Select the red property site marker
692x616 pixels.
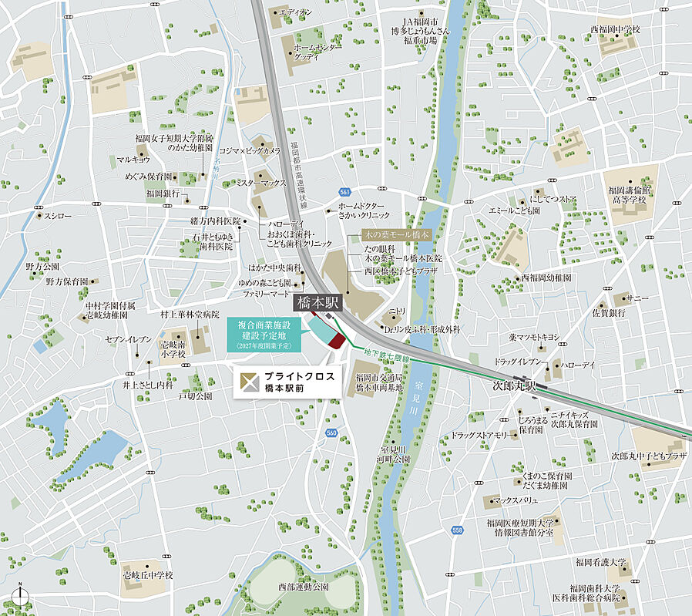click(x=336, y=340)
